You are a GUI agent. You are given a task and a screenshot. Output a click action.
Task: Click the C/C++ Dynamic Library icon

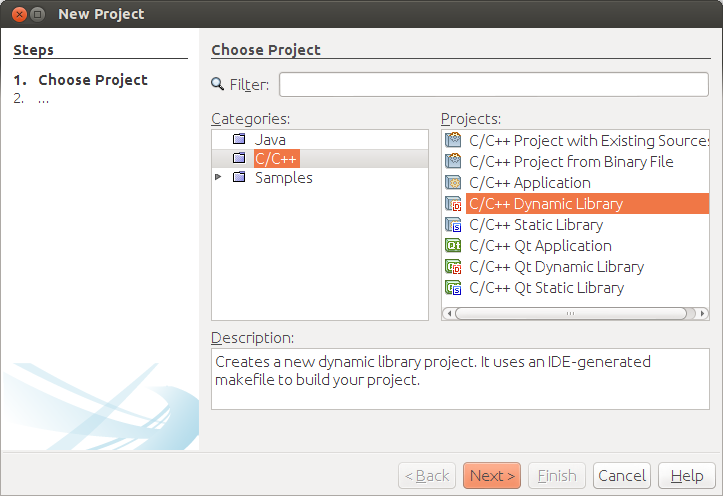pos(453,204)
